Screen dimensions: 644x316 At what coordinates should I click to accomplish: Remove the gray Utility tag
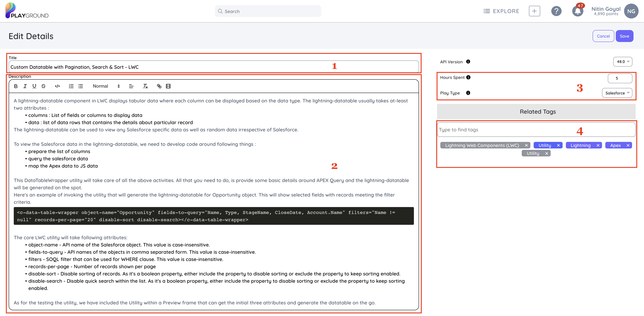click(546, 154)
